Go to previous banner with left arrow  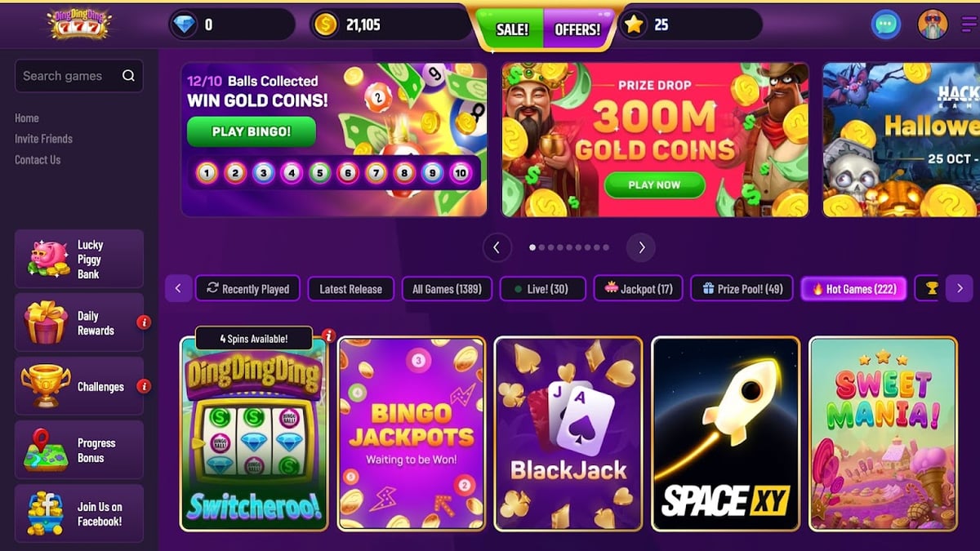coord(497,247)
